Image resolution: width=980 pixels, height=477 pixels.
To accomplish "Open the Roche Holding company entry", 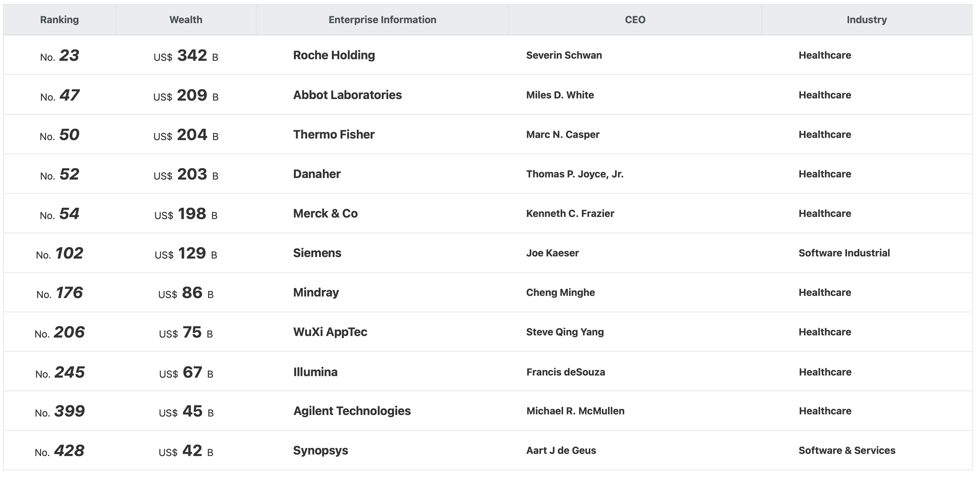I will coord(334,56).
